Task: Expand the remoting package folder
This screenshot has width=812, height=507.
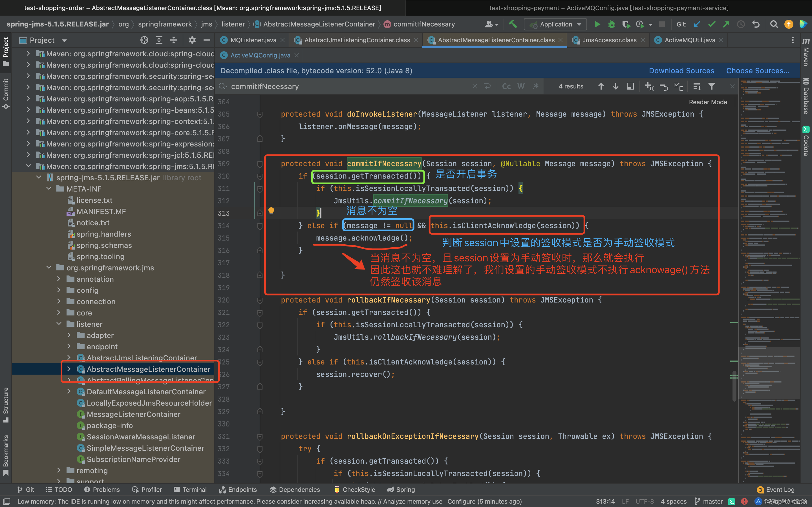Action: pyautogui.click(x=59, y=470)
